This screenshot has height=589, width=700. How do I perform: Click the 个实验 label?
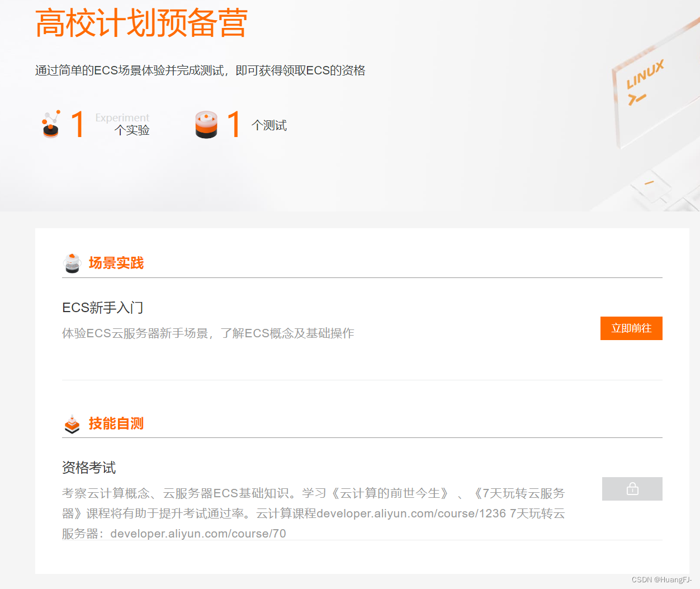tap(132, 130)
